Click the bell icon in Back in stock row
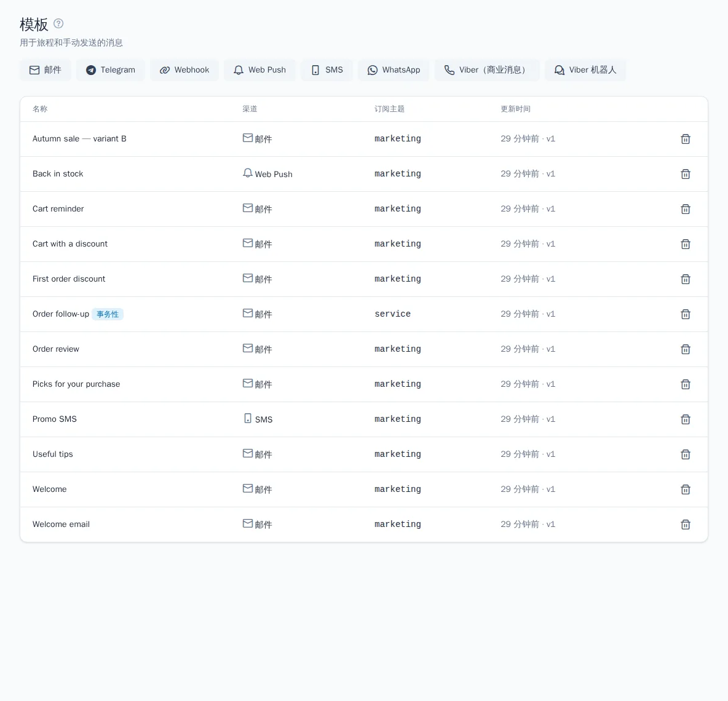This screenshot has width=728, height=701. pyautogui.click(x=248, y=173)
